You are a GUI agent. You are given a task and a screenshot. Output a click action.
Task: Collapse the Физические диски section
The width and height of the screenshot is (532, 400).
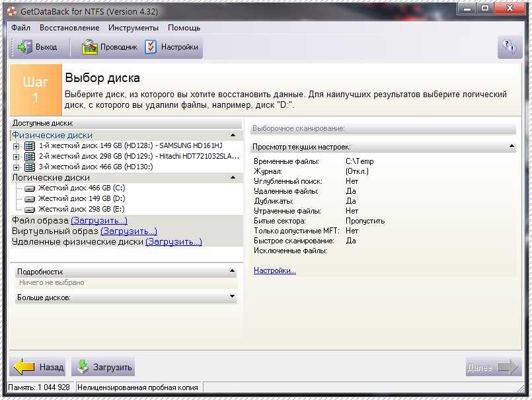[x=233, y=135]
